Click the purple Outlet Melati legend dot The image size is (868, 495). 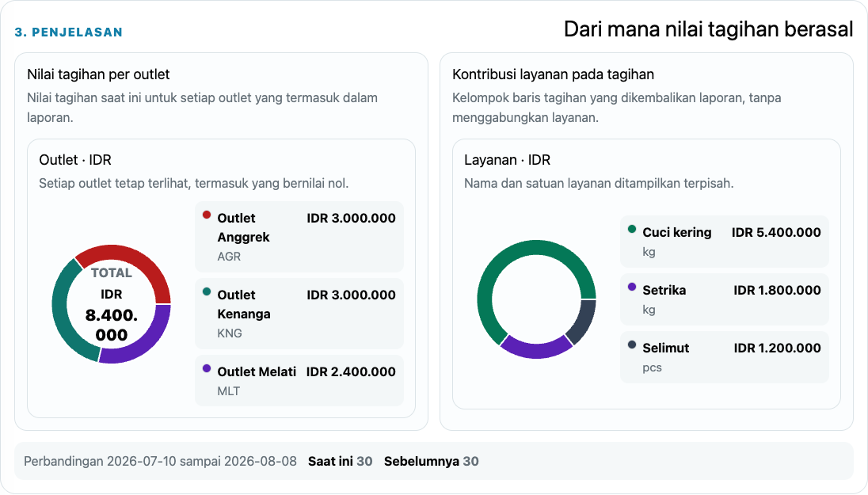tap(207, 368)
